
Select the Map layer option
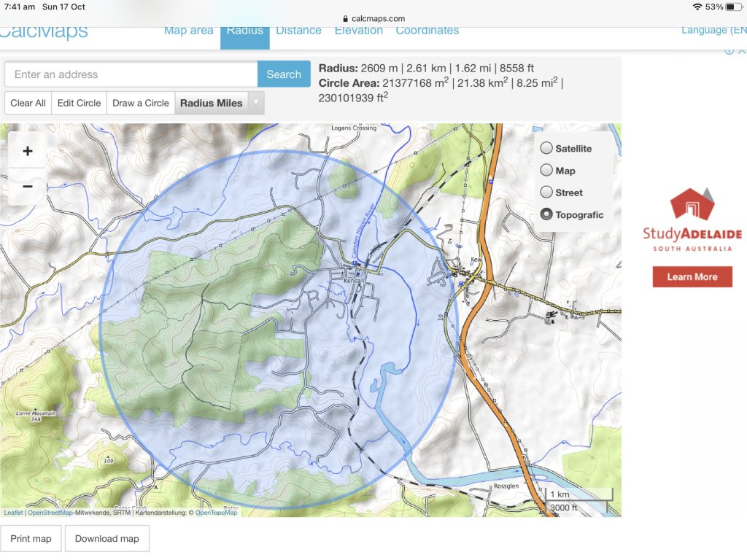(546, 171)
